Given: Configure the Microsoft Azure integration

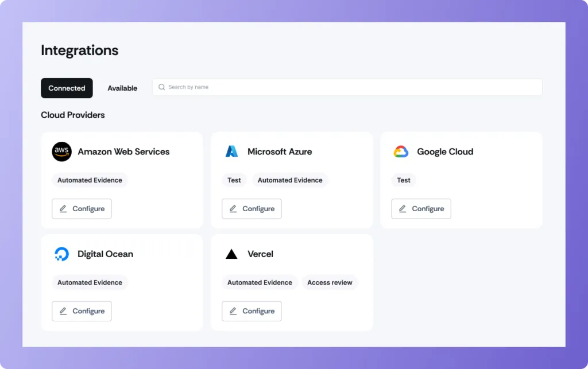Looking at the screenshot, I should (252, 209).
